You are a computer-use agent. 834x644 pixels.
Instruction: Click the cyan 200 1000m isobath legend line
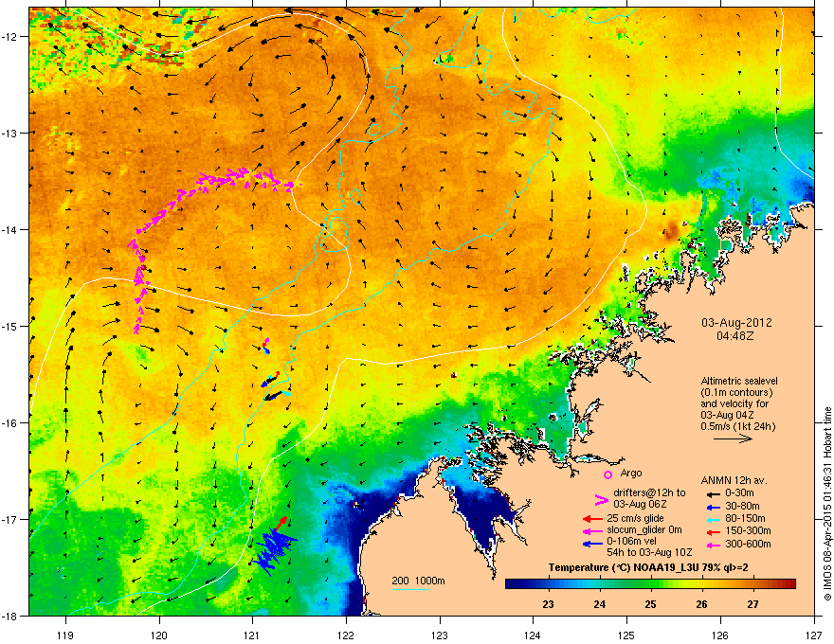point(410,589)
